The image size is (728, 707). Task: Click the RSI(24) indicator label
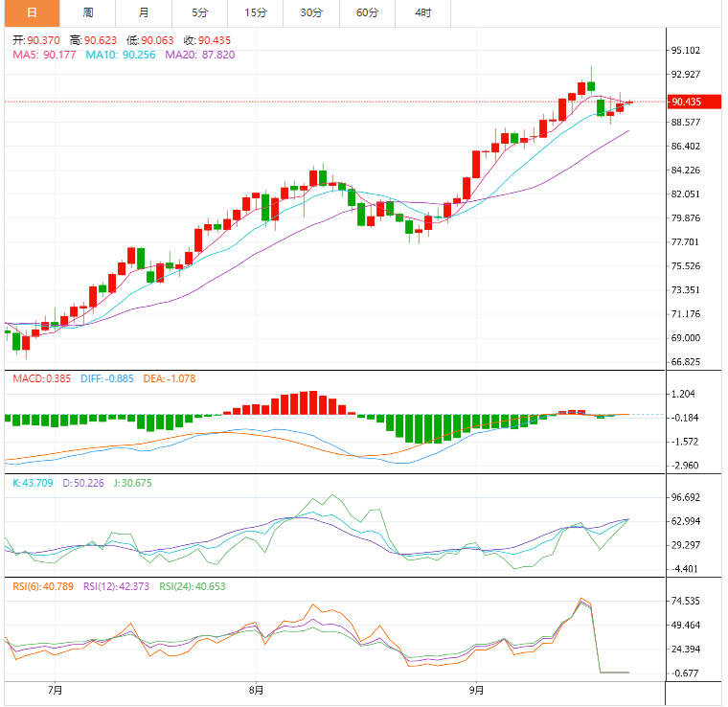(193, 586)
